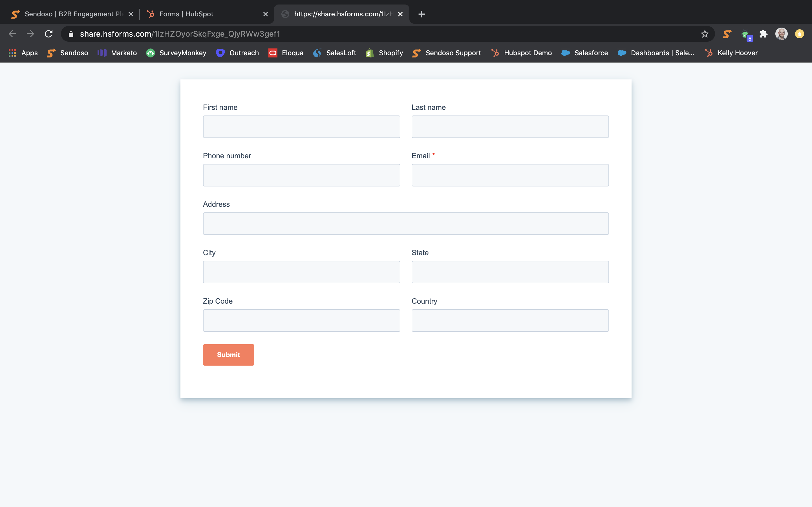The height and width of the screenshot is (507, 812).
Task: Click inside the Address text box
Action: click(x=406, y=224)
